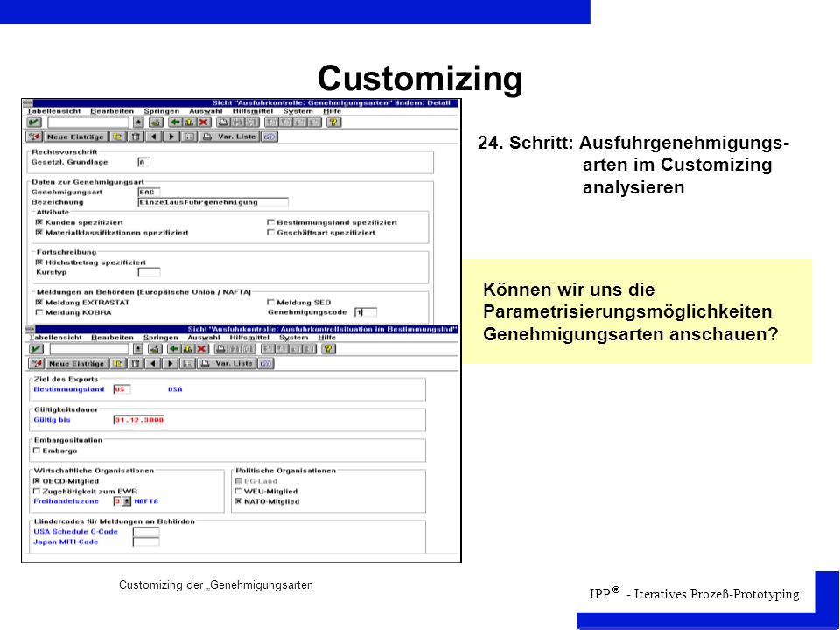The width and height of the screenshot is (840, 630).
Task: Click Var. Liste button in Genehmigungsarten window
Action: pyautogui.click(x=229, y=136)
